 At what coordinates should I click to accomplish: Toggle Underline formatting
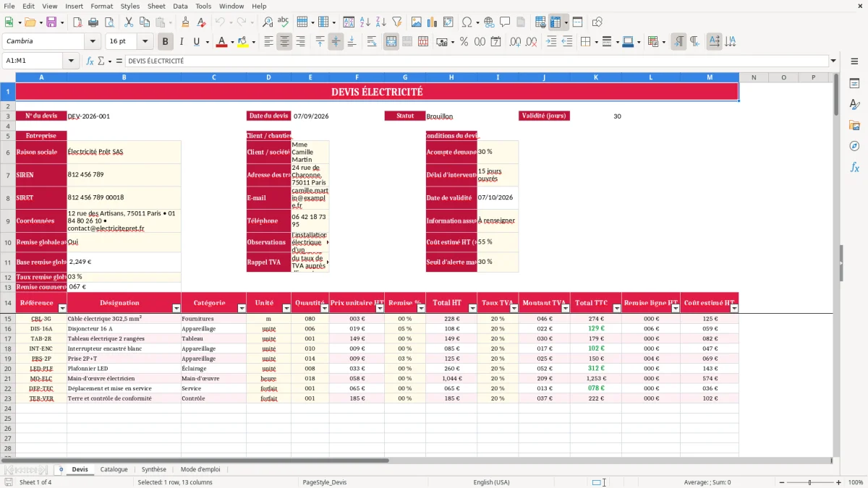(x=197, y=42)
